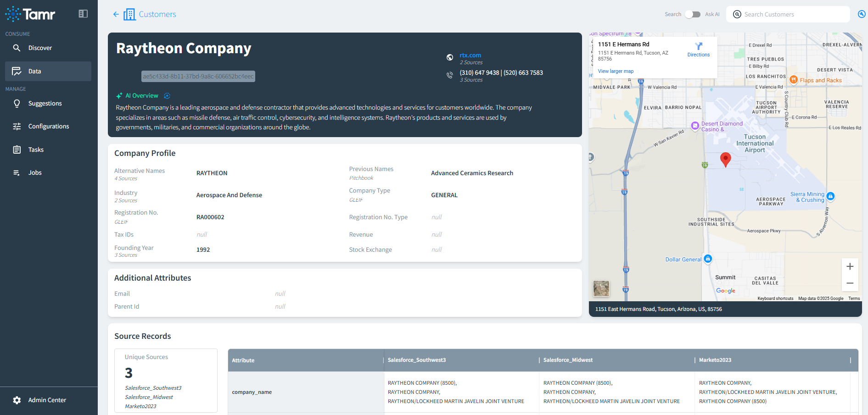Click the Dollar General map marker
Image resolution: width=868 pixels, height=415 pixels.
tap(708, 259)
